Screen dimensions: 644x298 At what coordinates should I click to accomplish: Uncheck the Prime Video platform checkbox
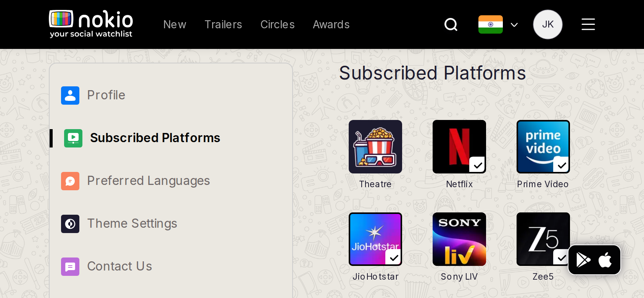tap(561, 165)
